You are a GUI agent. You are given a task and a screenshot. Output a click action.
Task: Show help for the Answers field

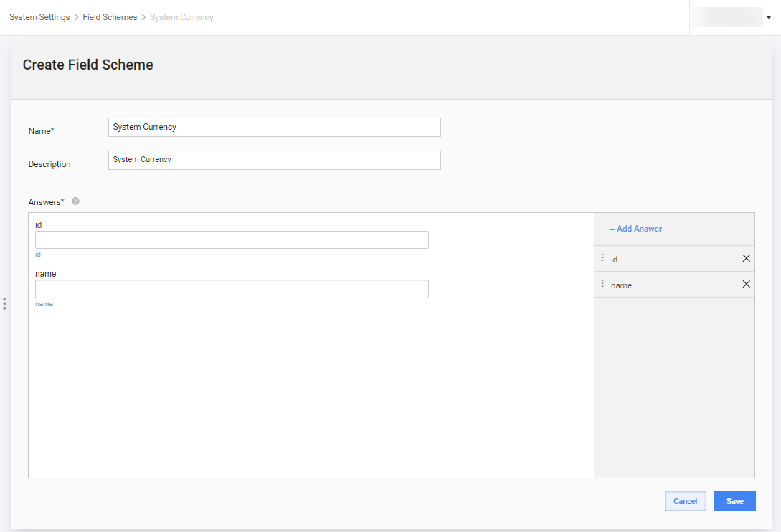76,201
